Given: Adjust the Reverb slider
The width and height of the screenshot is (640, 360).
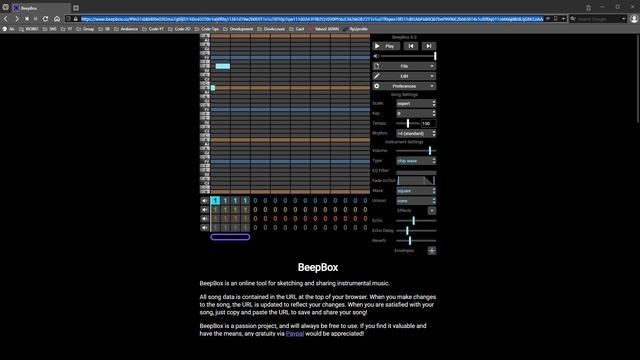Looking at the screenshot, I should tap(416, 240).
